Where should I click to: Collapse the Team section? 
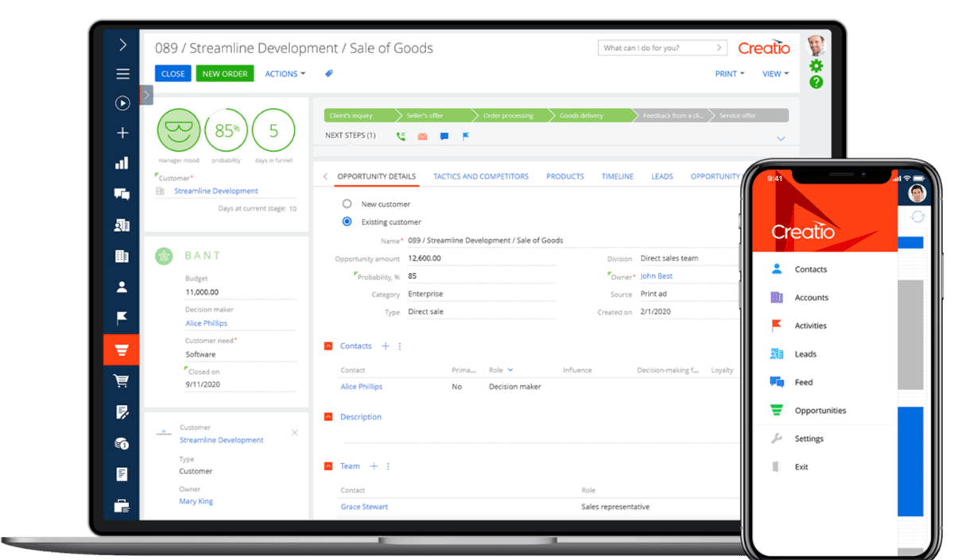tap(328, 466)
